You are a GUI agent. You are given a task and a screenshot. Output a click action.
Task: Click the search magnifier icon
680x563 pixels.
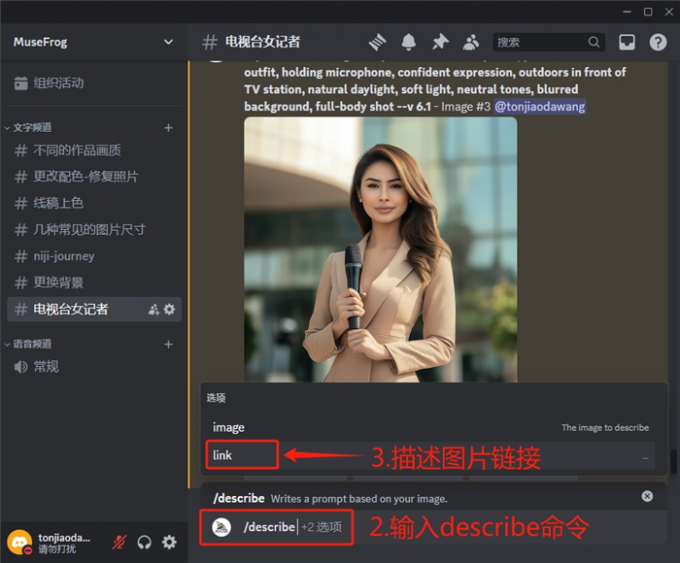coord(594,42)
